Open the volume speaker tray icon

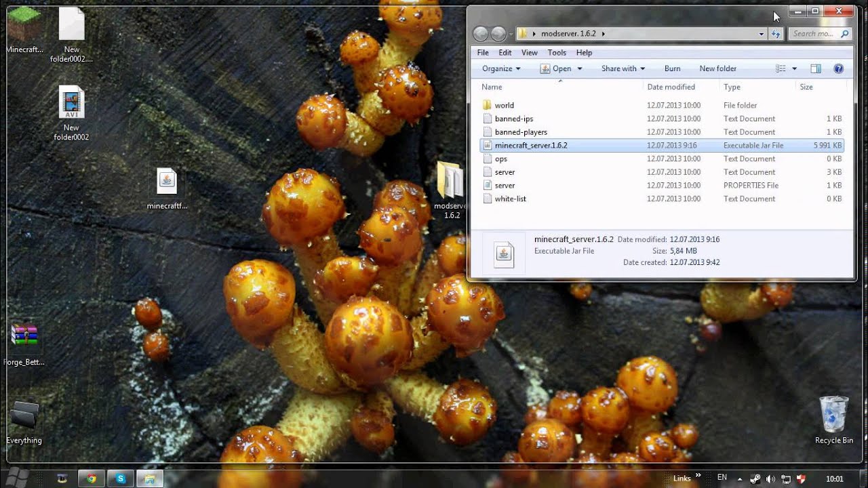pyautogui.click(x=770, y=479)
